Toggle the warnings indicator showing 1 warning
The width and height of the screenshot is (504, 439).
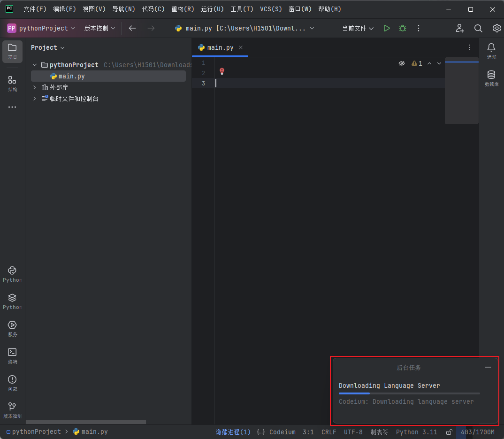point(417,63)
